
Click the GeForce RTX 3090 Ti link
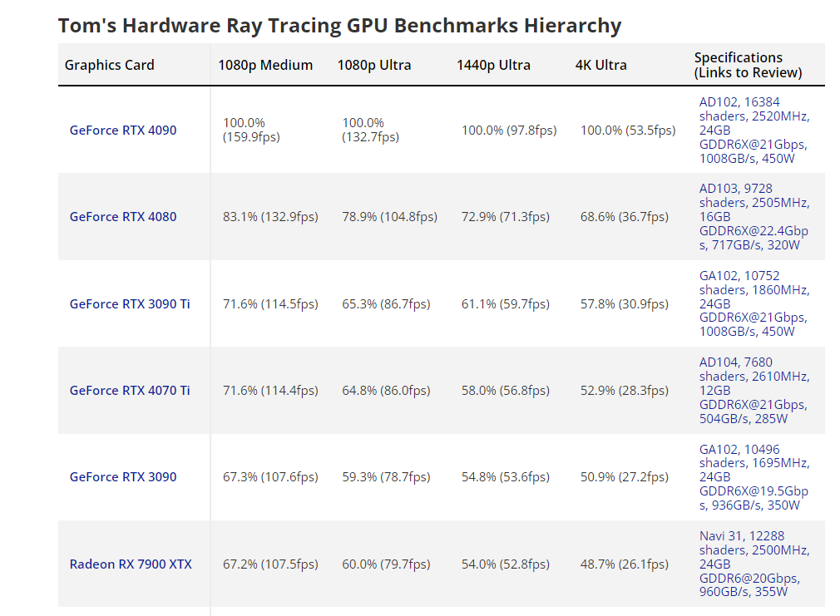pos(130,303)
